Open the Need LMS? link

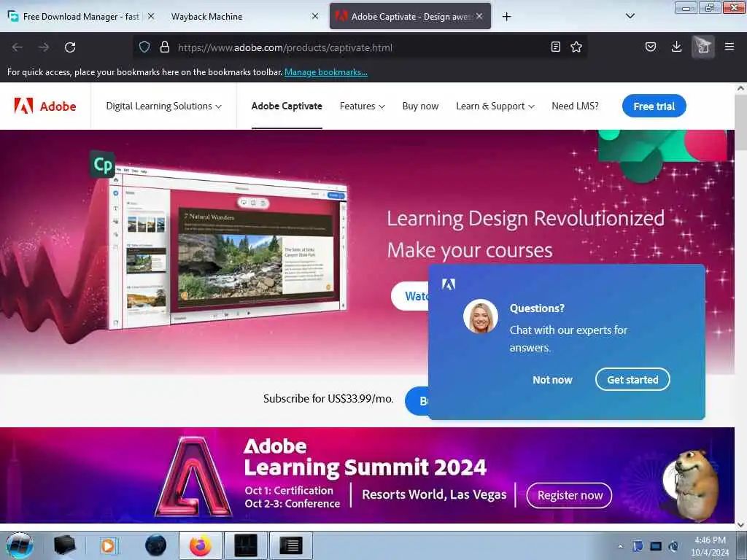575,106
